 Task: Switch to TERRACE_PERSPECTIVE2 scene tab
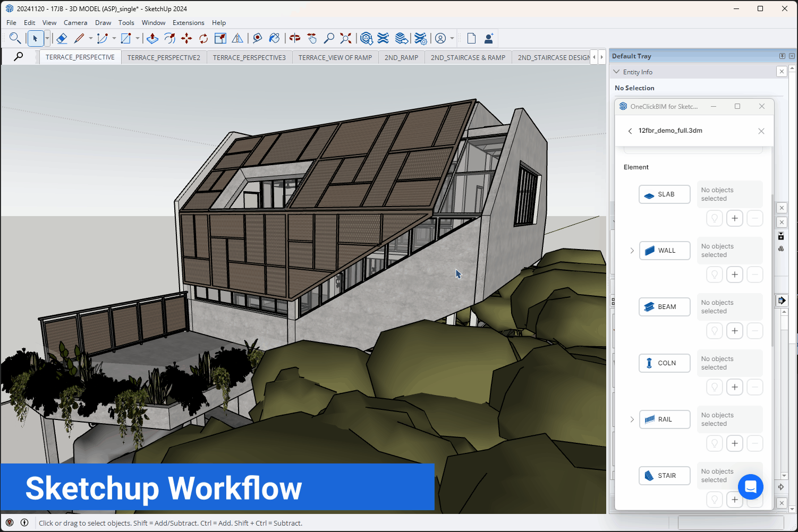(164, 57)
